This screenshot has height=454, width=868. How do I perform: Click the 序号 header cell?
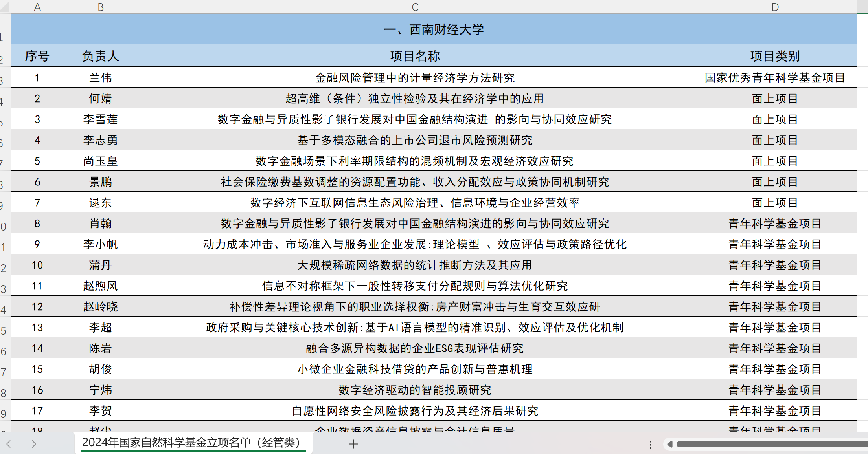(x=37, y=56)
